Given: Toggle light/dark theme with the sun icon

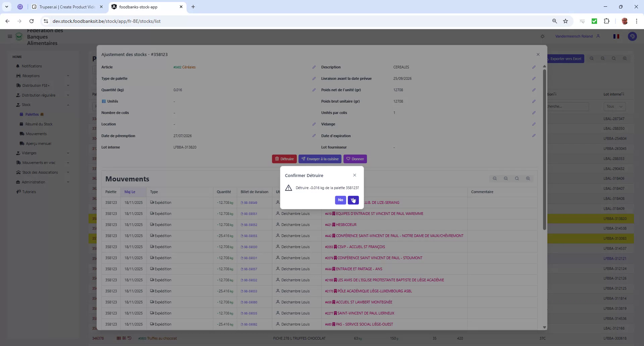Looking at the screenshot, I should (x=542, y=36).
